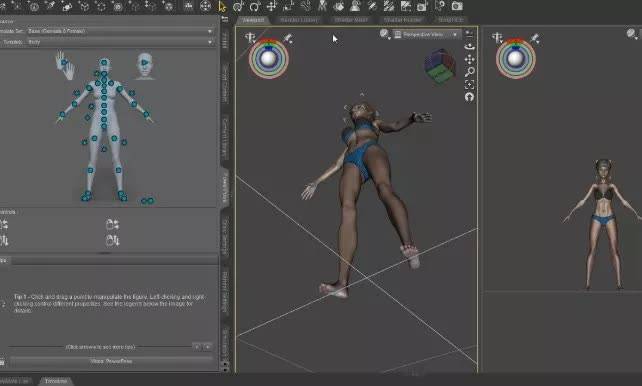Switch to the Script IDE tab
This screenshot has width=642, height=386.
(450, 20)
